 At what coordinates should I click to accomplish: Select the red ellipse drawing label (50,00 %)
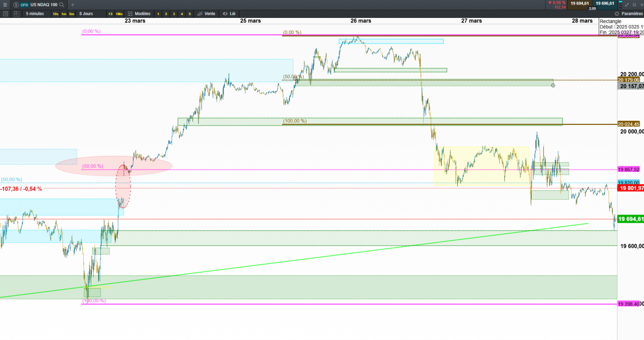[93, 166]
